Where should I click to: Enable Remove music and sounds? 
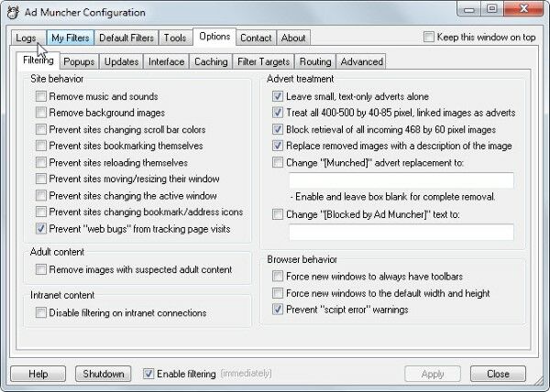[x=41, y=96]
